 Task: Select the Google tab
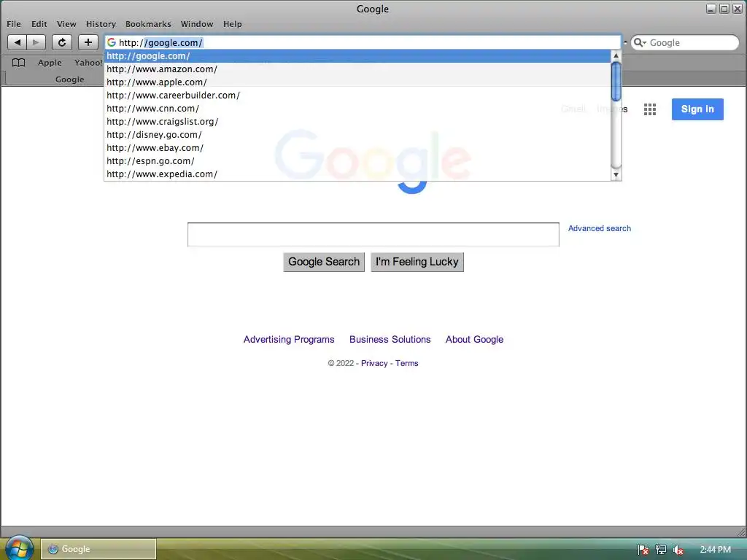(69, 79)
